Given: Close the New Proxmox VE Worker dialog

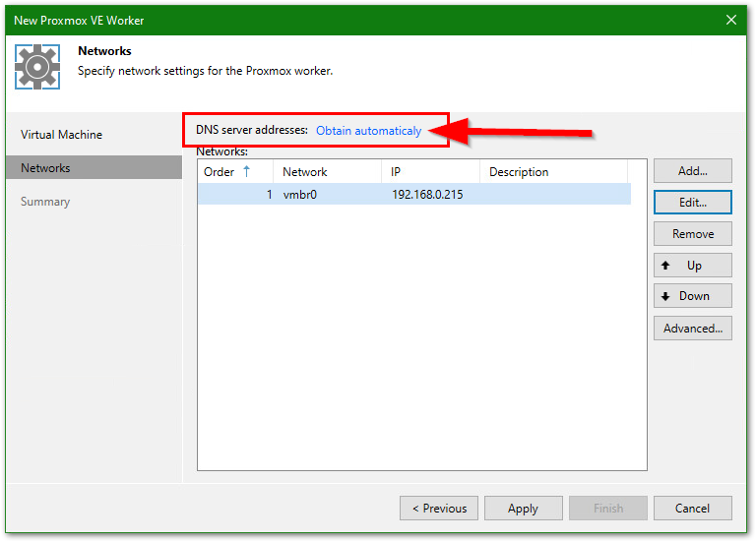Looking at the screenshot, I should (x=731, y=20).
